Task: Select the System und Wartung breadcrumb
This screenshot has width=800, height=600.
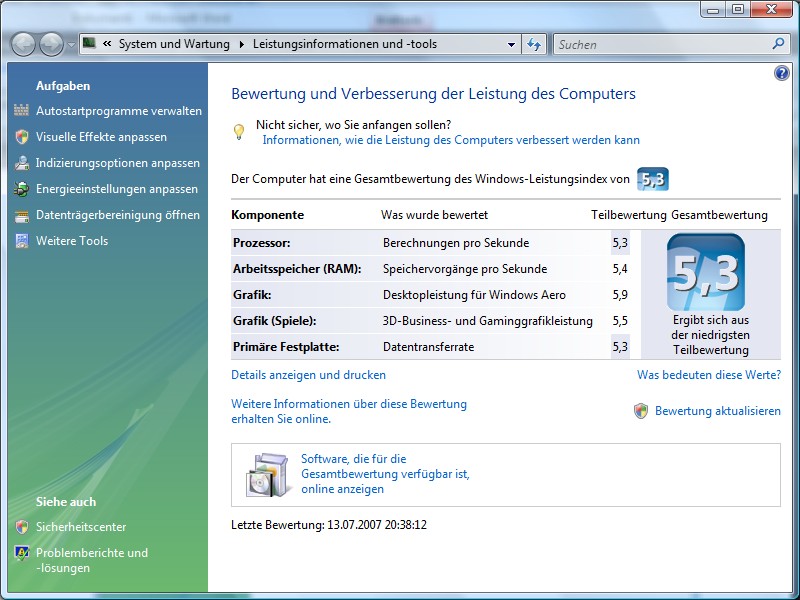Action: pyautogui.click(x=173, y=44)
